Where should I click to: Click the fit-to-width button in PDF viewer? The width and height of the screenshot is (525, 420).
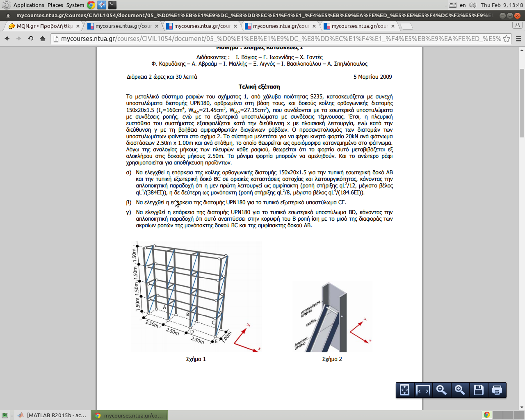(423, 390)
